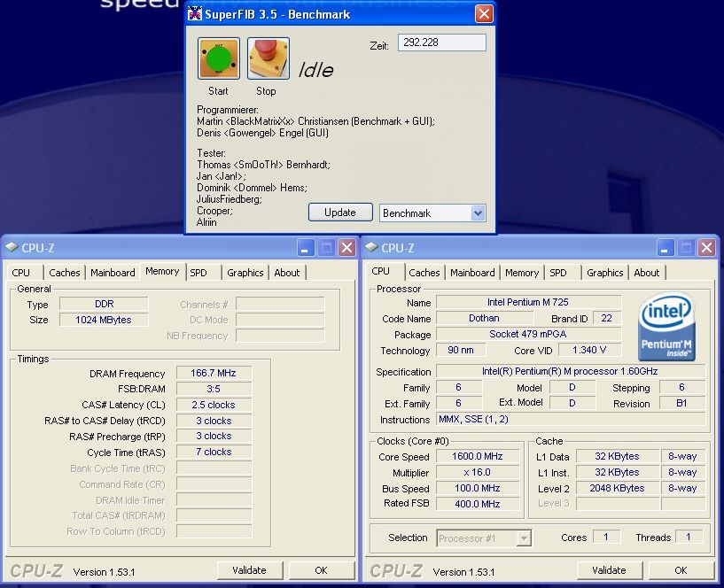724x588 pixels.
Task: Close the left CPU-Z Memory window
Action: tap(346, 248)
